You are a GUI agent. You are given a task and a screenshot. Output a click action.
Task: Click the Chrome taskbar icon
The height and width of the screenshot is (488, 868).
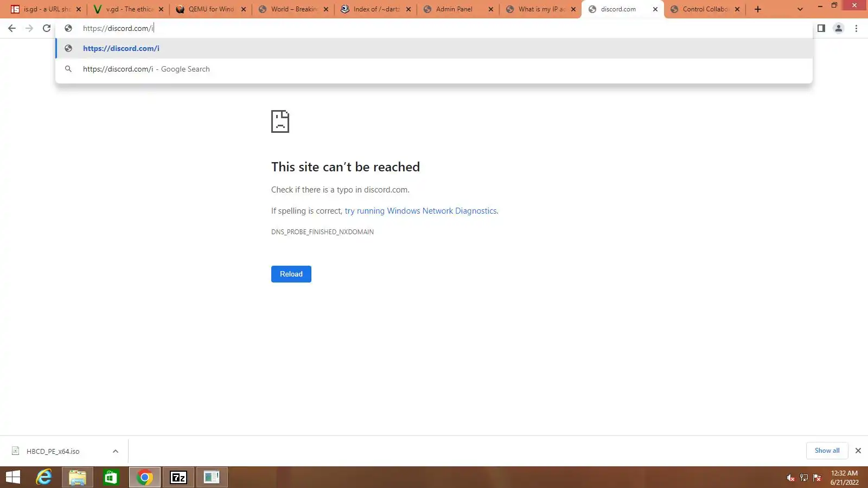145,477
